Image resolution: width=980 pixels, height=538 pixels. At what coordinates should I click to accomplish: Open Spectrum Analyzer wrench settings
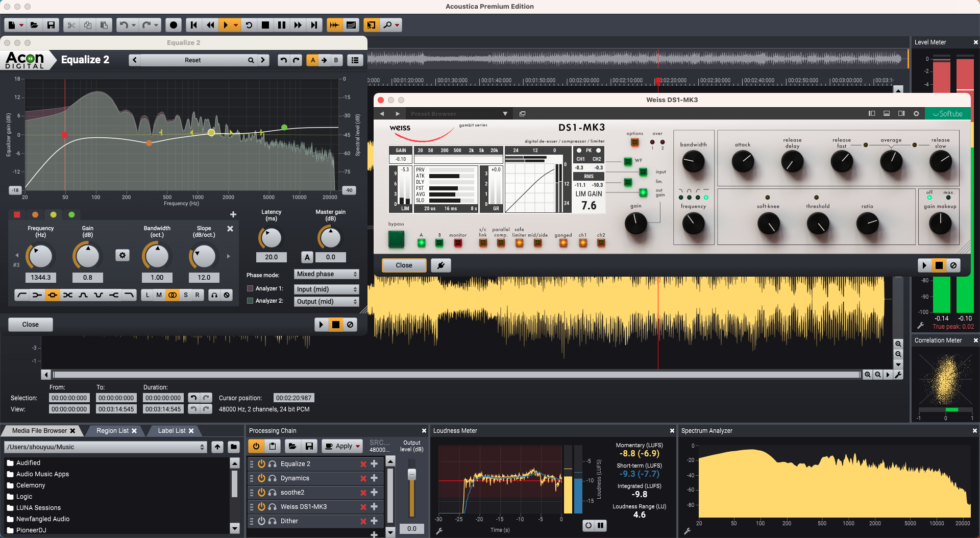[688, 531]
